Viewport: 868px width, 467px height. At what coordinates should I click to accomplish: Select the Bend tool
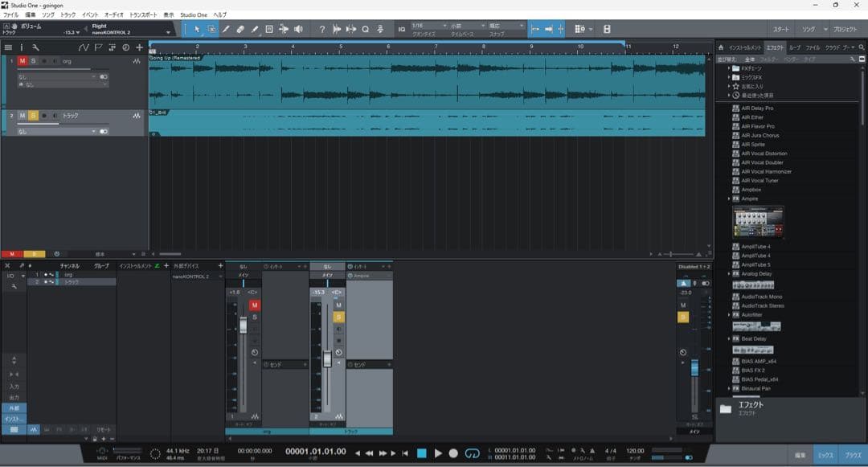pos(284,29)
